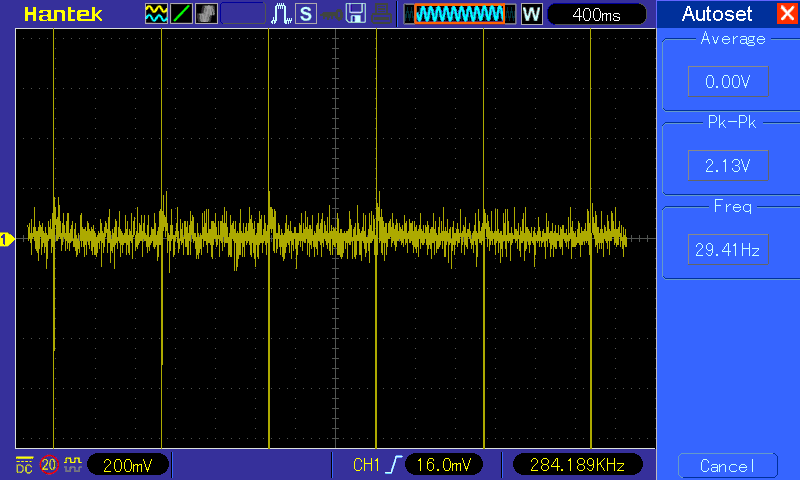The image size is (800, 480).
Task: Click the 16.0mV trigger level readout
Action: 443,465
